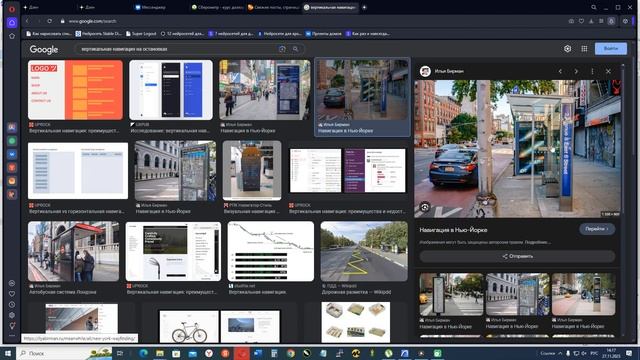Open Google Chrome from the taskbar
Viewport: 640px width, 360px height.
point(290,353)
